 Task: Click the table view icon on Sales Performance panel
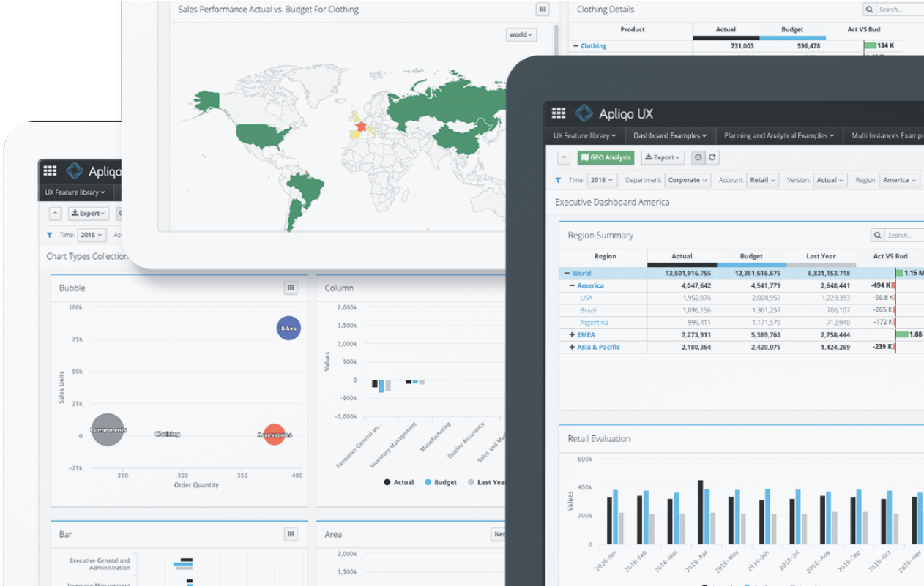[543, 10]
